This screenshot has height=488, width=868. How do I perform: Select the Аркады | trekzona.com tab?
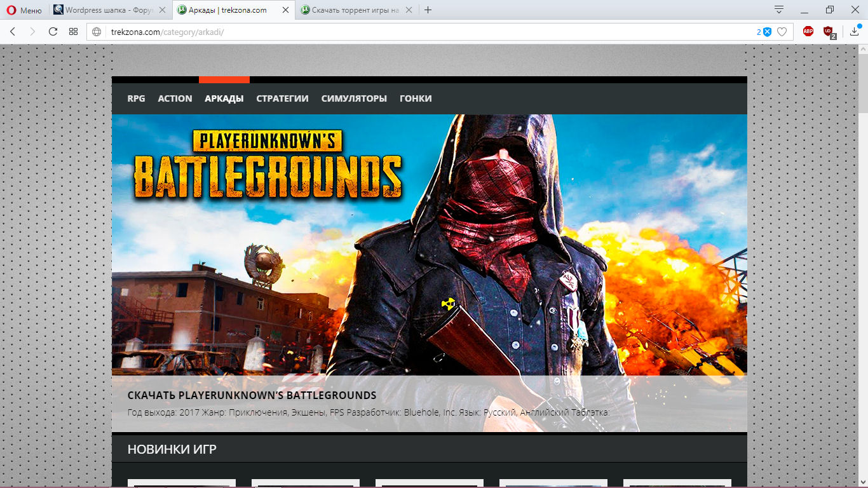[x=233, y=10]
